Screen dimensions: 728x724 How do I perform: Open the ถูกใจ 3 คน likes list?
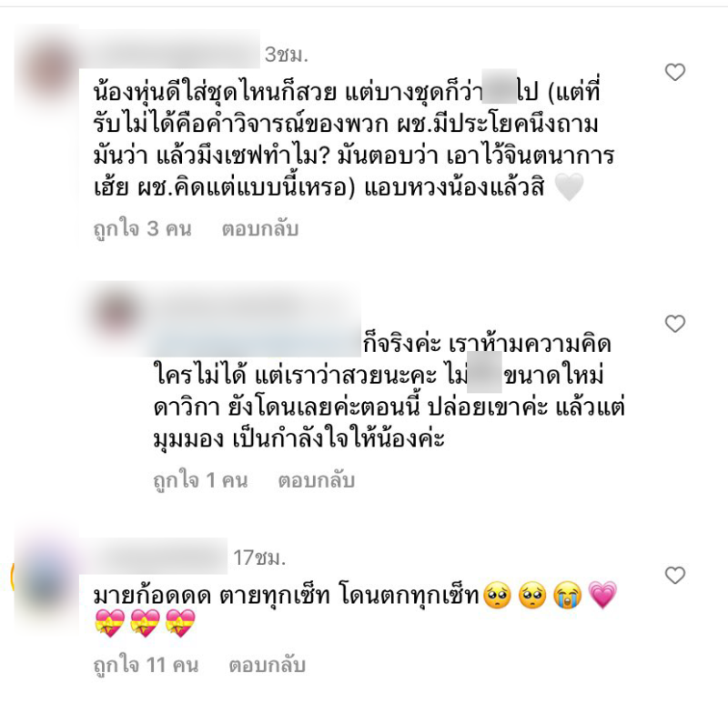(x=143, y=229)
